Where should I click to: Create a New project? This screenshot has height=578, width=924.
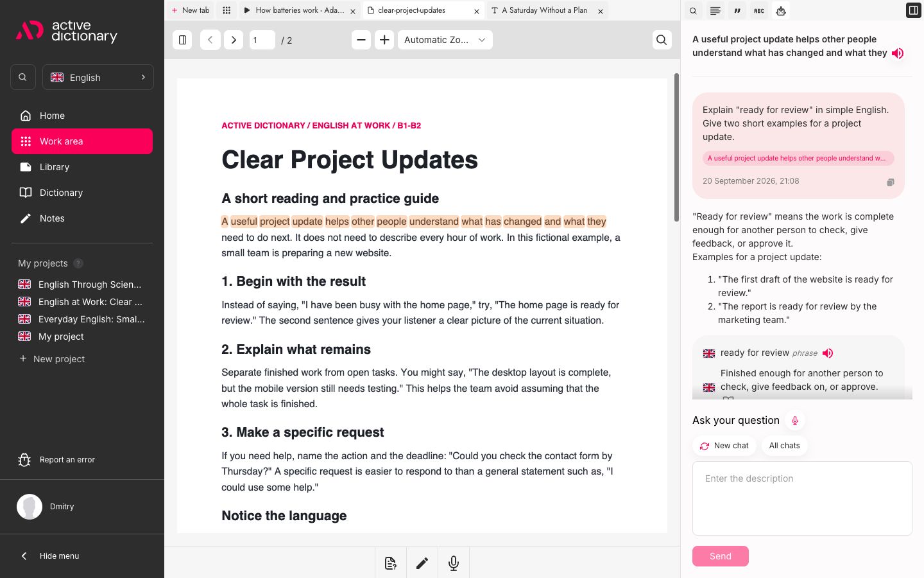pyautogui.click(x=53, y=359)
